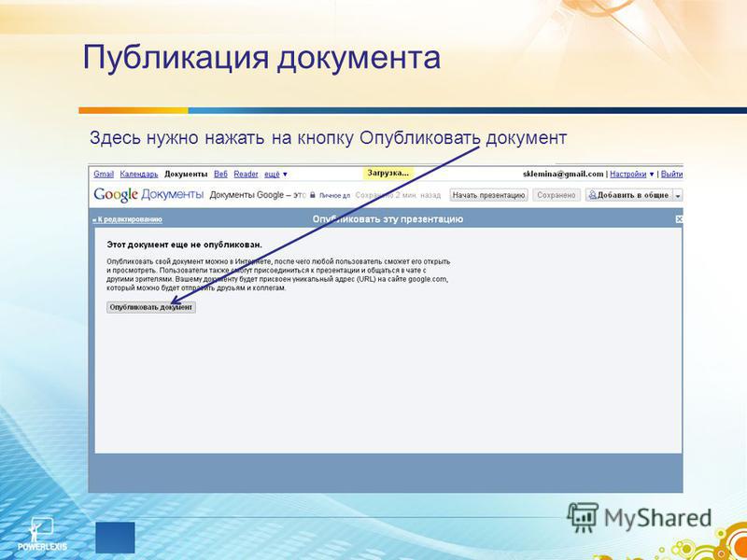This screenshot has height=560, width=747.
Task: Click the paragraph starting Опубликовать свой документ
Action: [278, 275]
